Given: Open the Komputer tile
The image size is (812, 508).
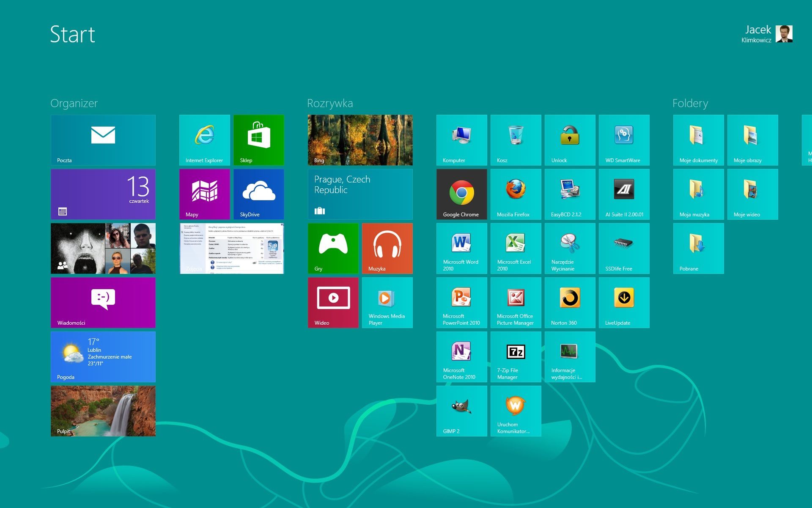Looking at the screenshot, I should [x=462, y=140].
